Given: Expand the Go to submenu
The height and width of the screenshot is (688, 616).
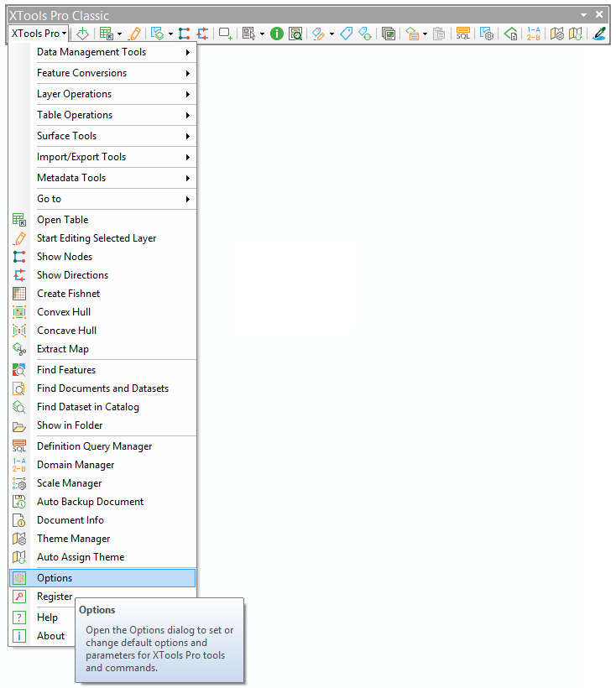Looking at the screenshot, I should coord(102,199).
